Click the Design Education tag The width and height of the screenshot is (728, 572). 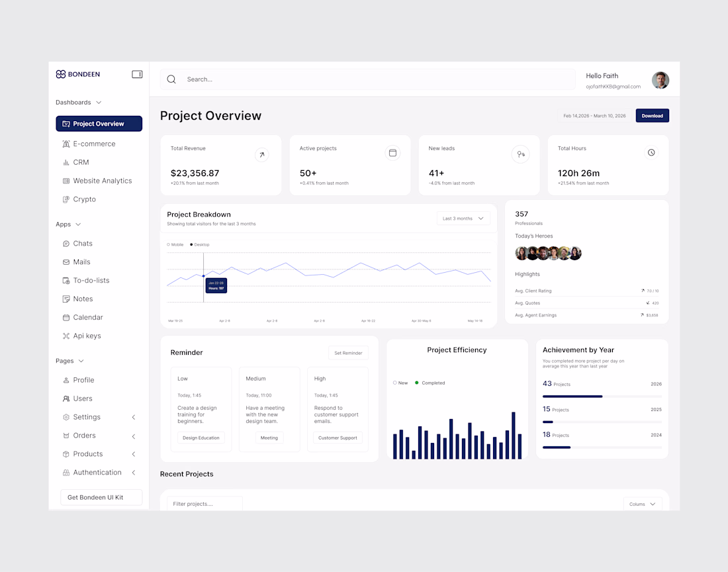[201, 438]
